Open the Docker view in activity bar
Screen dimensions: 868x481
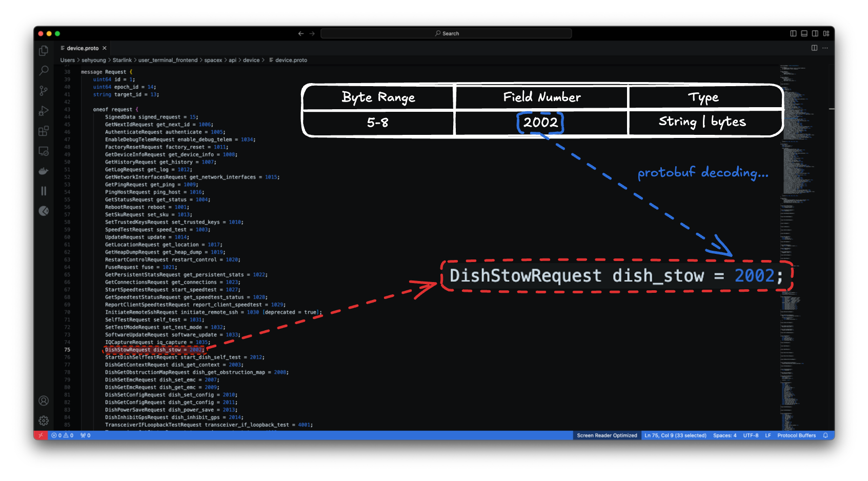pyautogui.click(x=44, y=171)
